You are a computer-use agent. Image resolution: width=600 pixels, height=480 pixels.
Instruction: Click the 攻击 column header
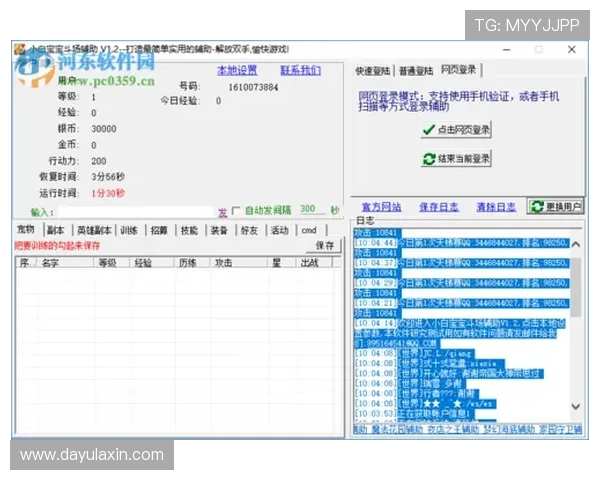tap(239, 263)
